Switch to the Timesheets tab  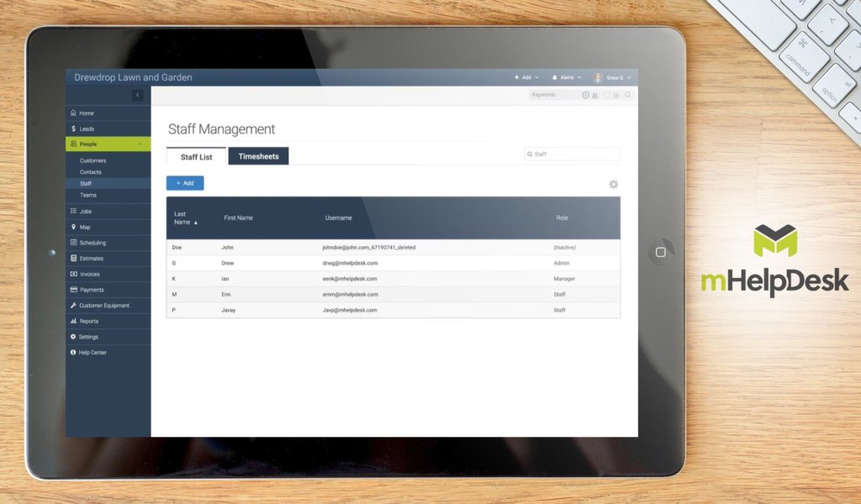pos(258,156)
